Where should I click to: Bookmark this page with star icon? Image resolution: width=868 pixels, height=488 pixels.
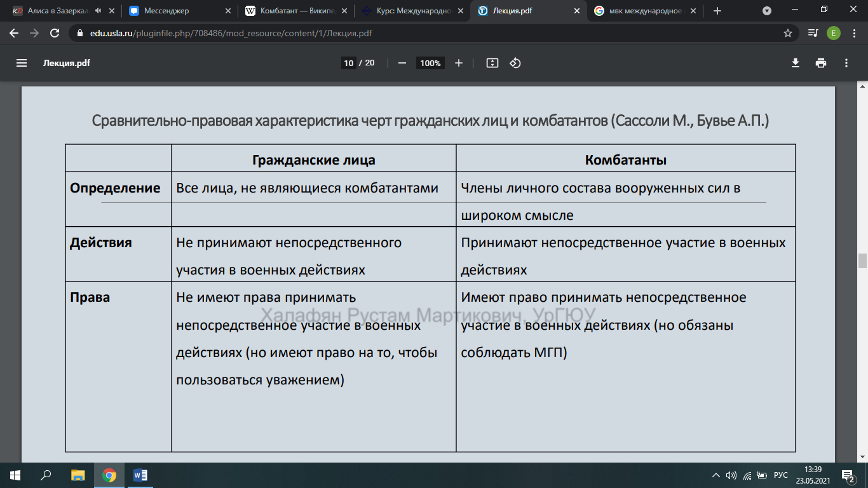tap(788, 33)
